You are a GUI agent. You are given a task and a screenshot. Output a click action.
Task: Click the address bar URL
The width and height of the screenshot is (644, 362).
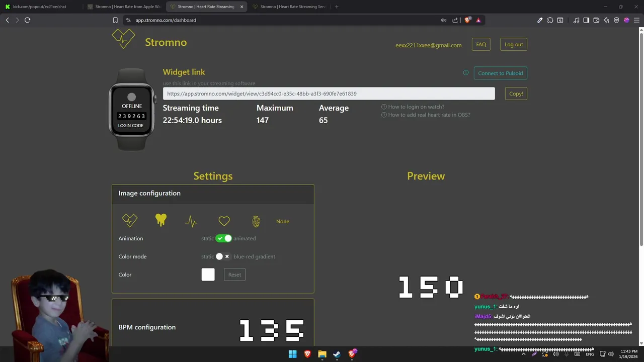(166, 20)
